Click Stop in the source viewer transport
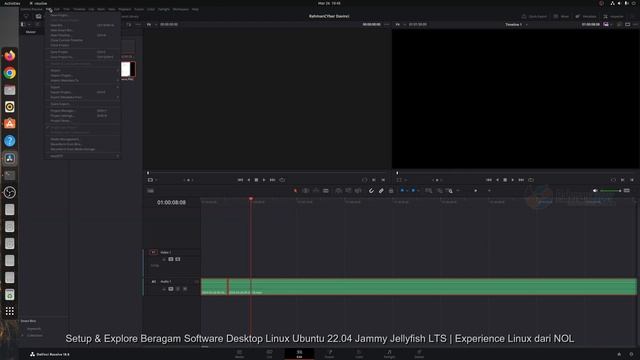 click(x=256, y=180)
